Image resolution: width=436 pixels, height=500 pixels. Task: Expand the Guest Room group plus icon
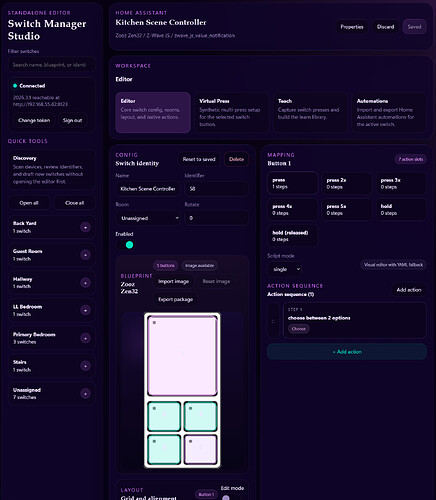pyautogui.click(x=85, y=255)
